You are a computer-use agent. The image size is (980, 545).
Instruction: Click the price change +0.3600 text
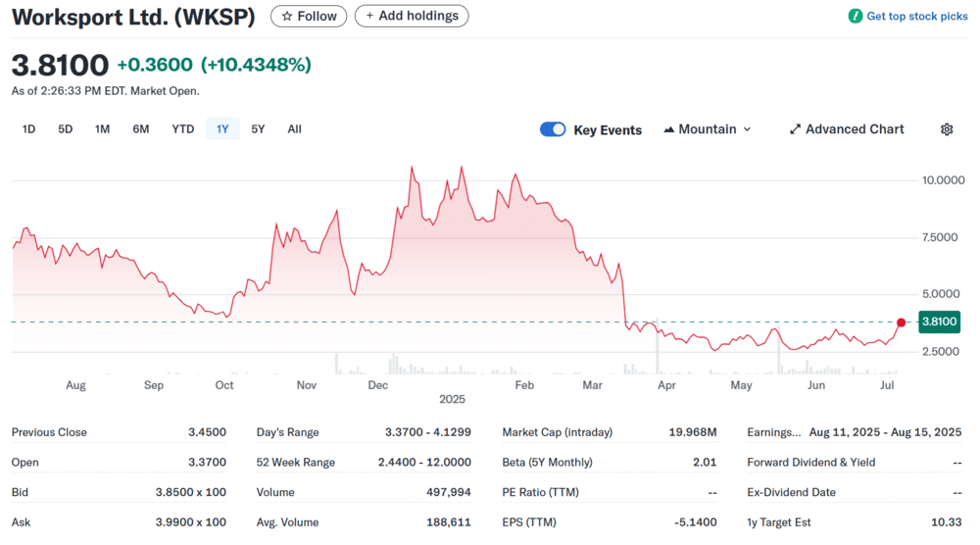[x=155, y=65]
